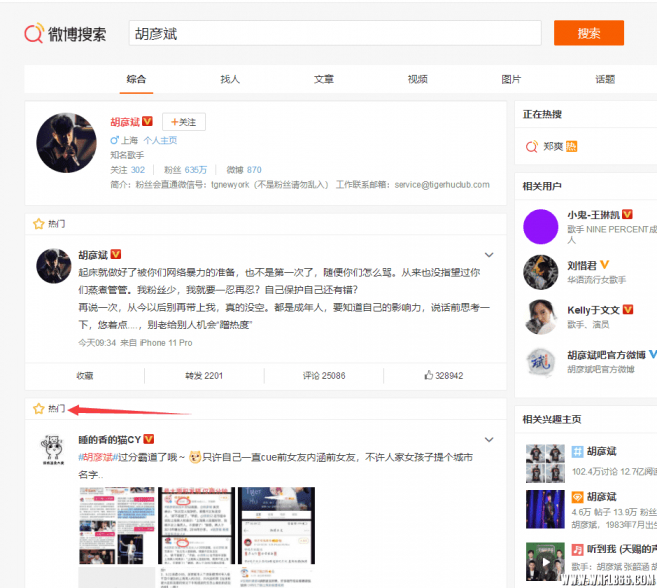Click the Weibo search logo
The image size is (657, 588).
coord(65,33)
